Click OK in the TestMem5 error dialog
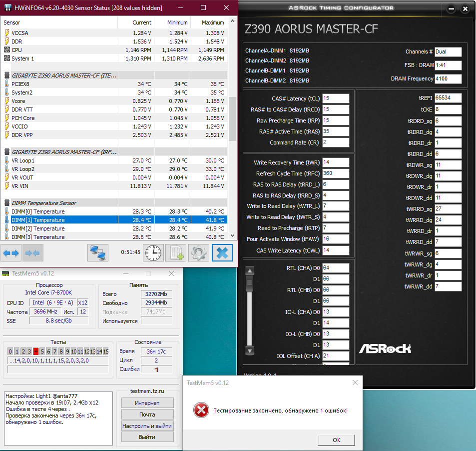This screenshot has height=451, width=476. [x=336, y=440]
